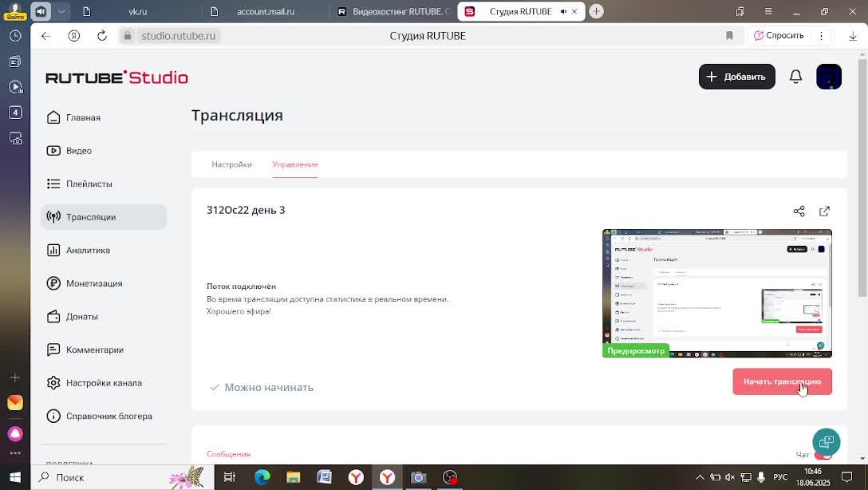Open the Windows Start menu
This screenshot has height=490, width=868.
pos(15,477)
